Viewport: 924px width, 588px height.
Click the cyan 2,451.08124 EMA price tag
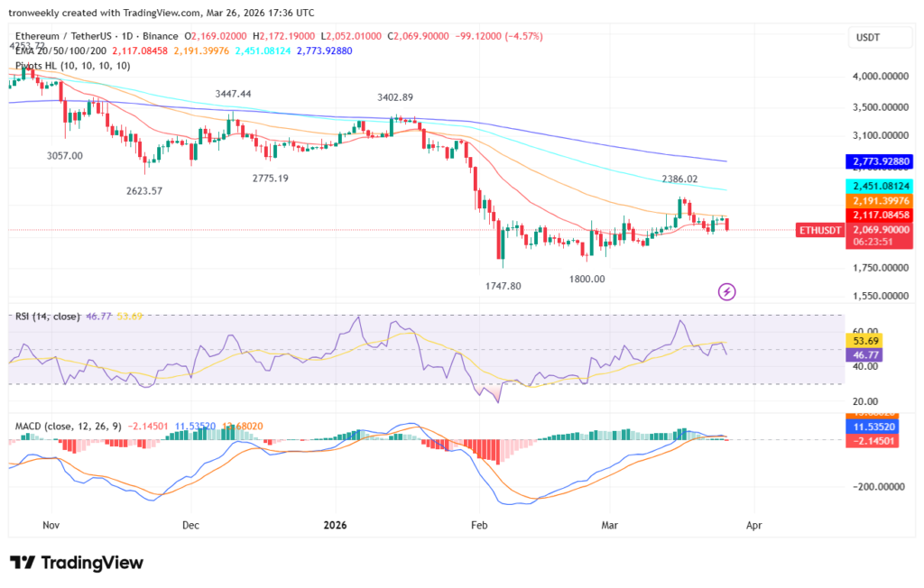tap(879, 186)
